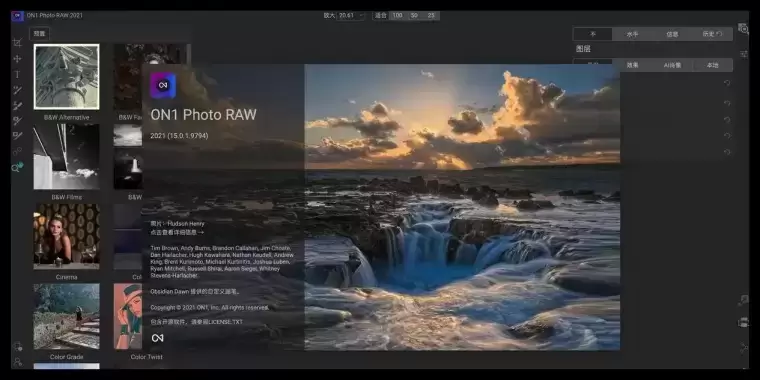This screenshot has height=380, width=760.
Task: Click the ON1 Photo RAW title text
Action: [x=203, y=115]
